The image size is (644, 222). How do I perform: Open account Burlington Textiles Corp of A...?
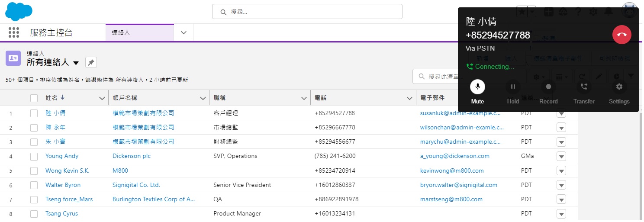(x=154, y=199)
